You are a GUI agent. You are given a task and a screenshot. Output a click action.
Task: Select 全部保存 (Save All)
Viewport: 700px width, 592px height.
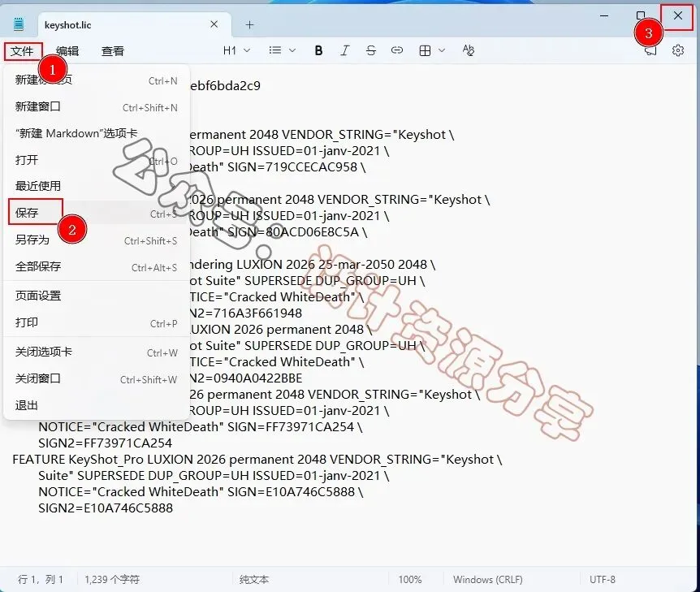[97, 267]
